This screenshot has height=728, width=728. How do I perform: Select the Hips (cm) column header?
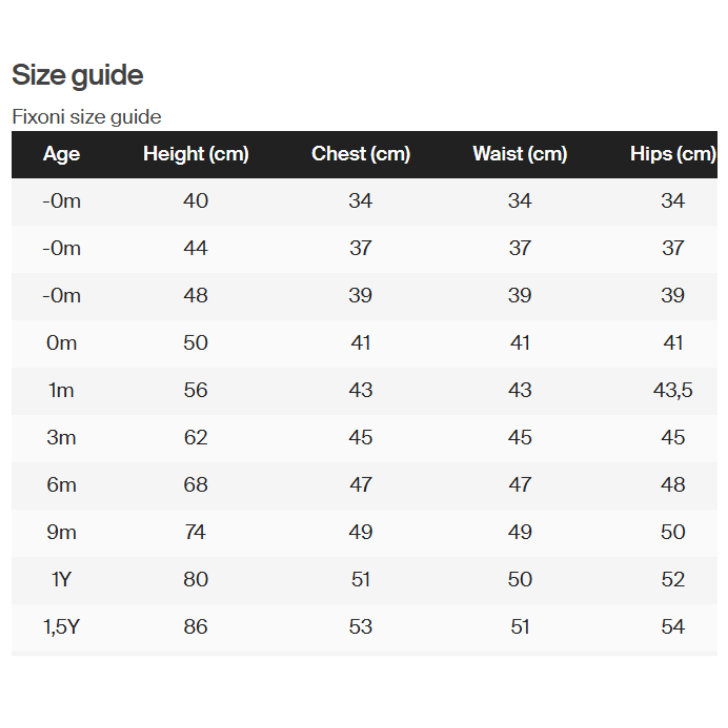pyautogui.click(x=673, y=154)
